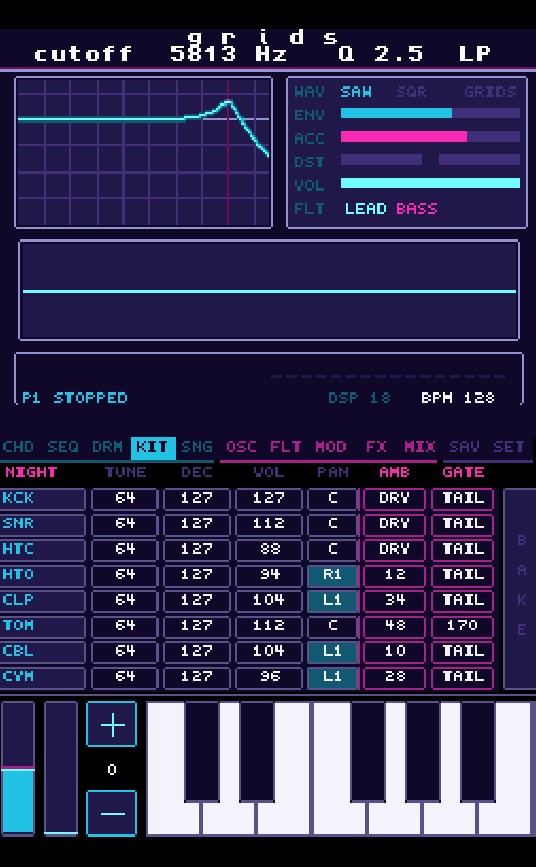Open the FLT tab
This screenshot has height=867, width=536.
(285, 447)
